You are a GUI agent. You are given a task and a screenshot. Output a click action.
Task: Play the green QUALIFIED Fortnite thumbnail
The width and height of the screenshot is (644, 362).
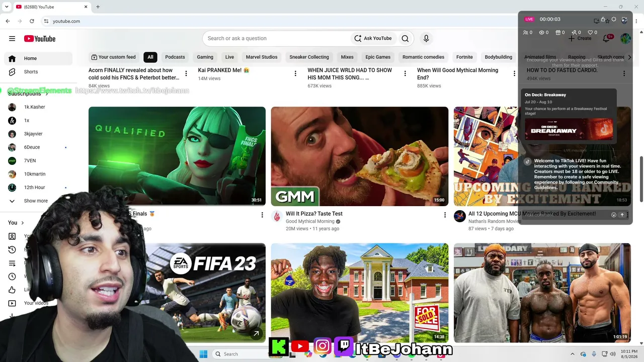click(x=177, y=156)
